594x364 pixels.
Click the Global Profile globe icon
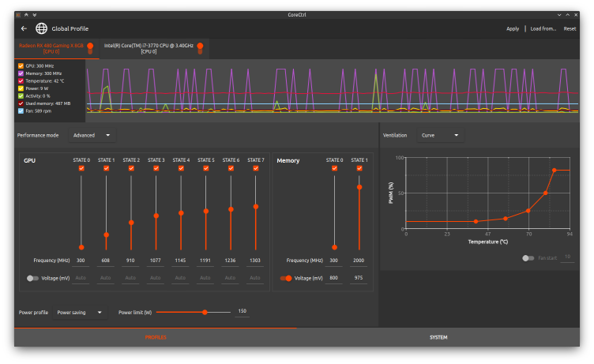pyautogui.click(x=42, y=28)
